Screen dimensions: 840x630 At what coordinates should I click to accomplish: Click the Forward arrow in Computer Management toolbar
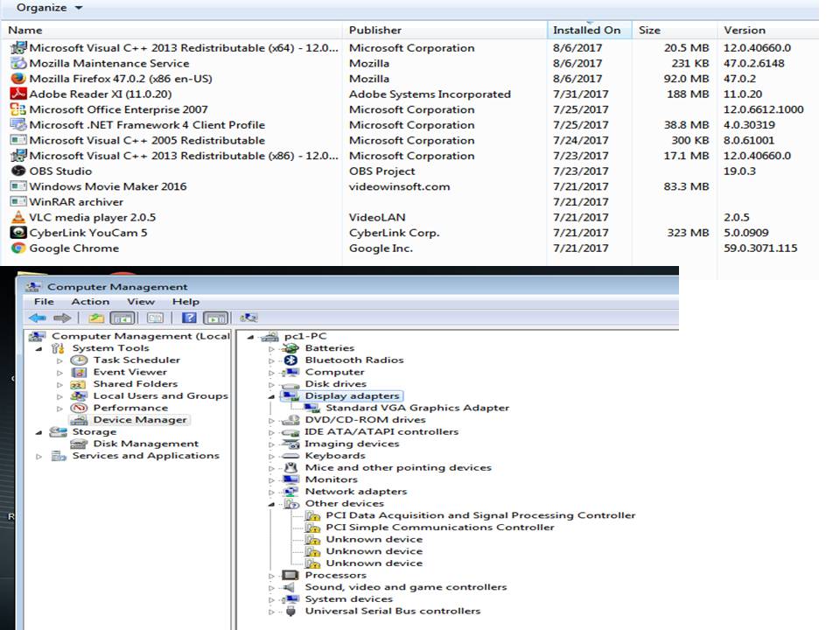tap(62, 318)
